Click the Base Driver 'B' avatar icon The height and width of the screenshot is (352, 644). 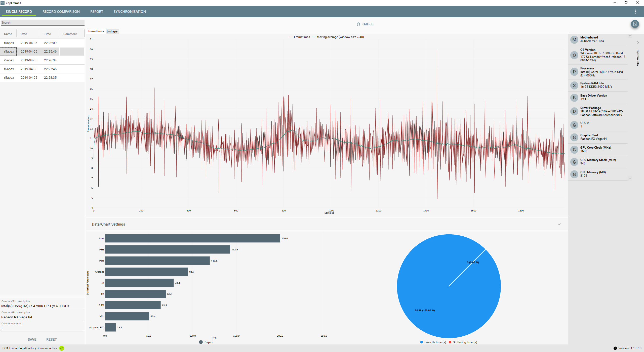[x=574, y=98]
